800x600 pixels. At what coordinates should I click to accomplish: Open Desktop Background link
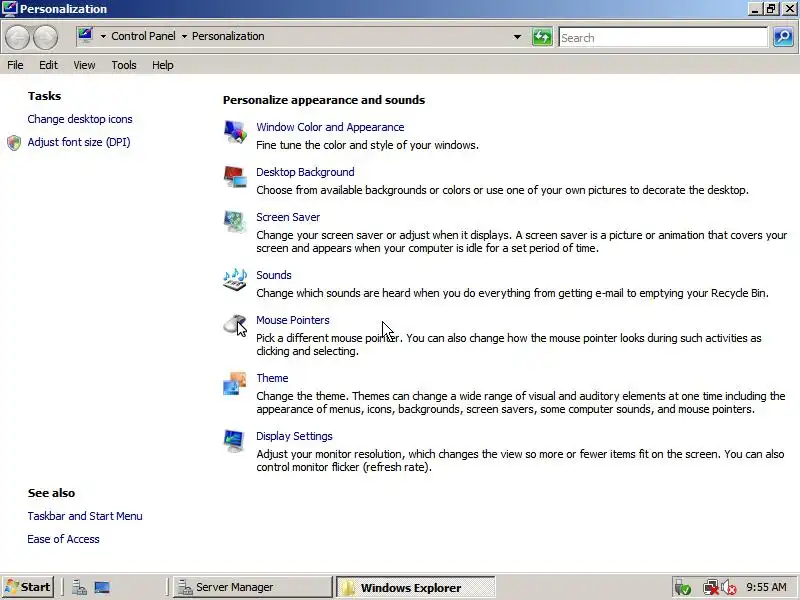305,172
